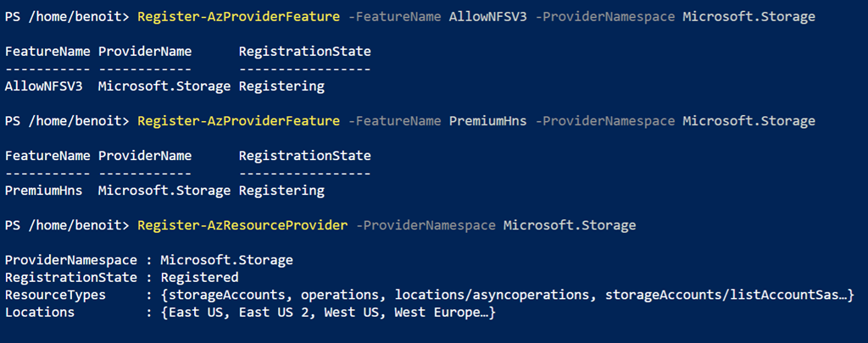Select the AllowNFSV3 value in output table row
This screenshot has width=868, height=343.
pyautogui.click(x=43, y=86)
